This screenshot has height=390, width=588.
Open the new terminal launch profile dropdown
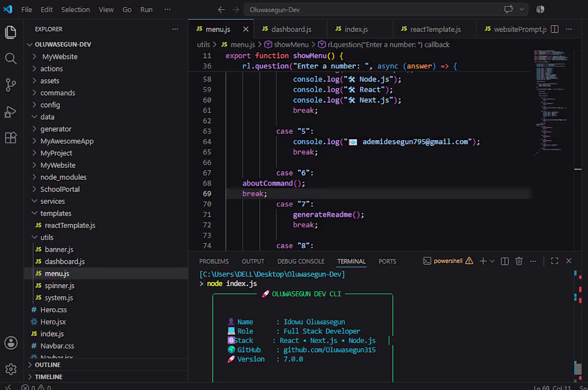click(x=492, y=261)
